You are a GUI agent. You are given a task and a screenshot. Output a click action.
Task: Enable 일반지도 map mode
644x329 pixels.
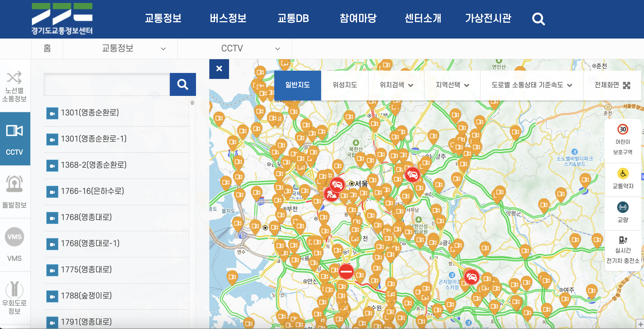pos(297,85)
